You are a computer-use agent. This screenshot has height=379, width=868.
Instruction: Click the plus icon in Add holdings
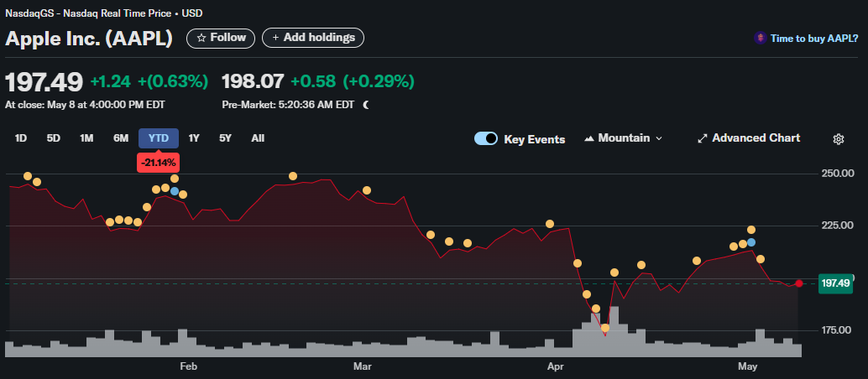[x=275, y=38]
